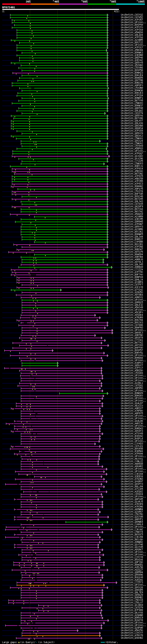Select hit label UniRef100_B8AER5
Screen dimensions: 147x644
click(x=132, y=78)
